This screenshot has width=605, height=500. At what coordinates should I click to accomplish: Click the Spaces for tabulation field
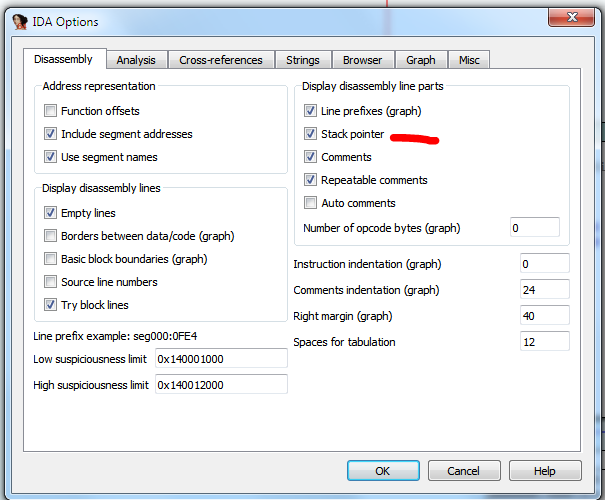point(544,342)
